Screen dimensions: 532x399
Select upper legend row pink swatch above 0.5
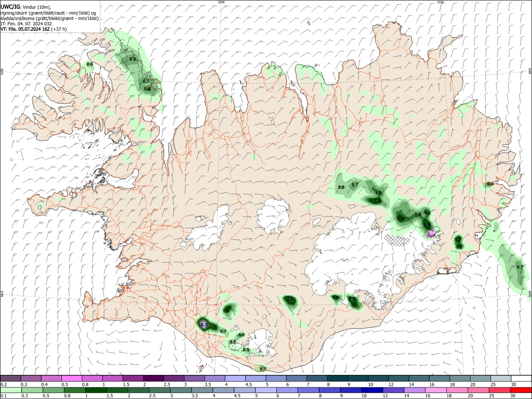tap(71, 378)
